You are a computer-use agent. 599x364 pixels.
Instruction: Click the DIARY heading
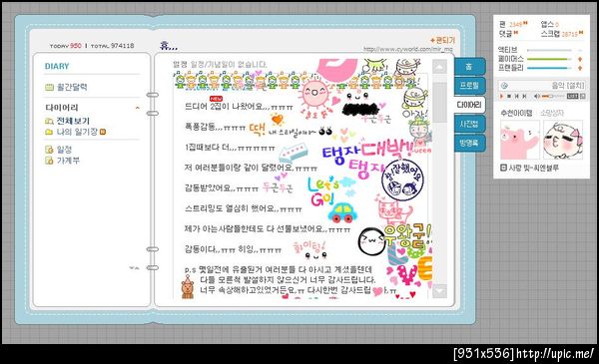tap(57, 67)
